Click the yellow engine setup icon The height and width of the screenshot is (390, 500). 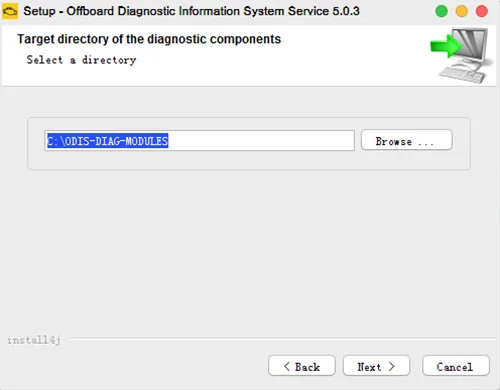click(10, 12)
